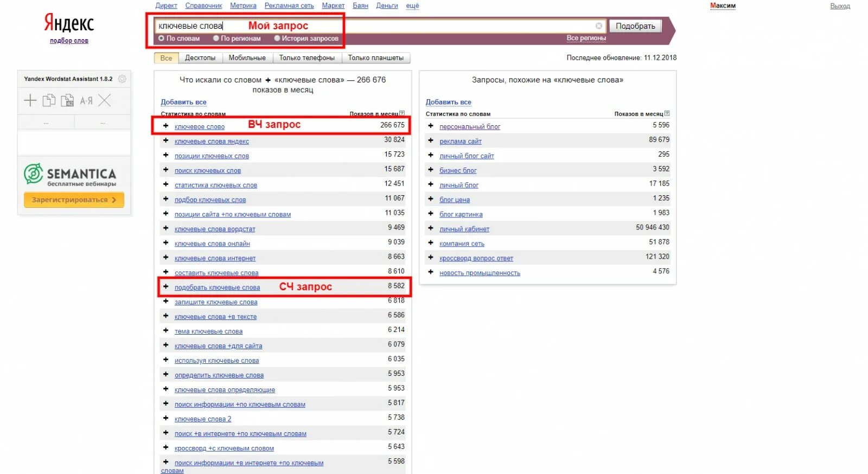Click the 'Подобрать' button
The height and width of the screenshot is (474, 868).
[635, 26]
